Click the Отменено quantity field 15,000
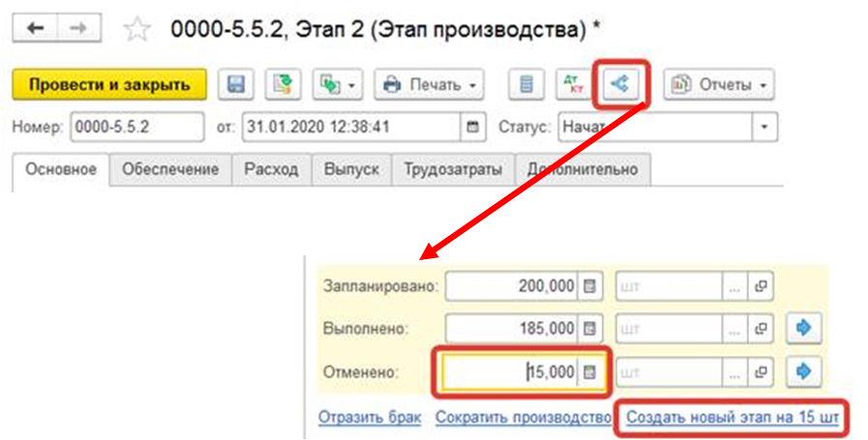This screenshot has width=868, height=440. pos(510,372)
